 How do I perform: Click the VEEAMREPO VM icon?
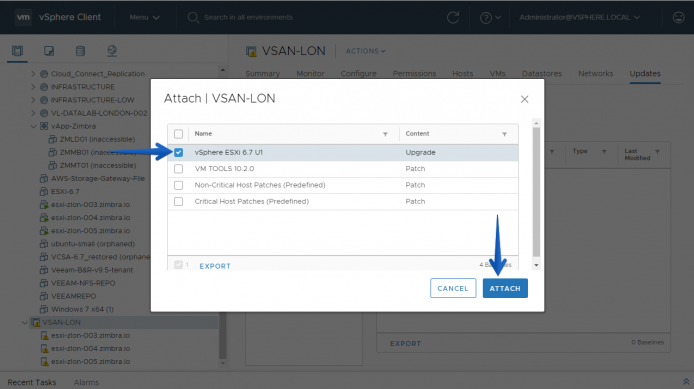tap(44, 296)
